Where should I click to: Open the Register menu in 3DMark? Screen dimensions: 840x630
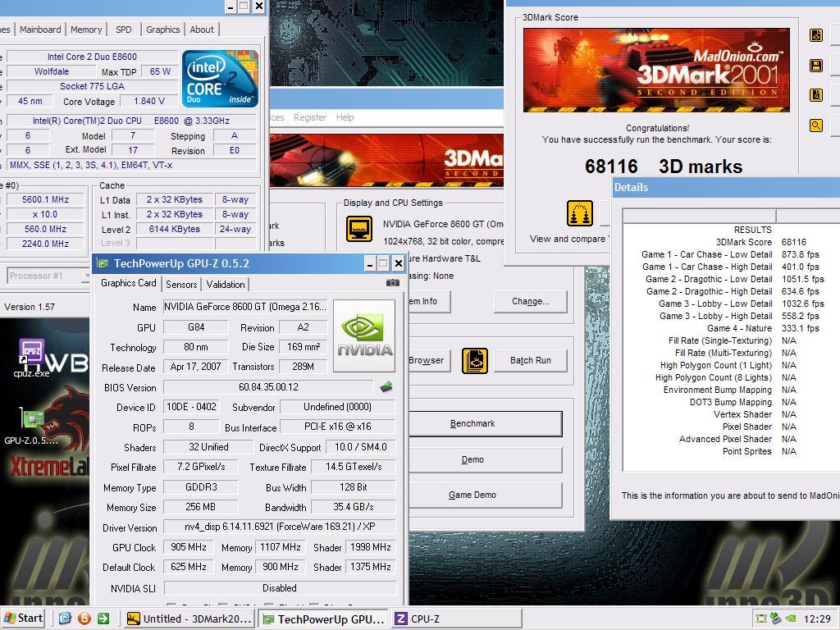(309, 117)
